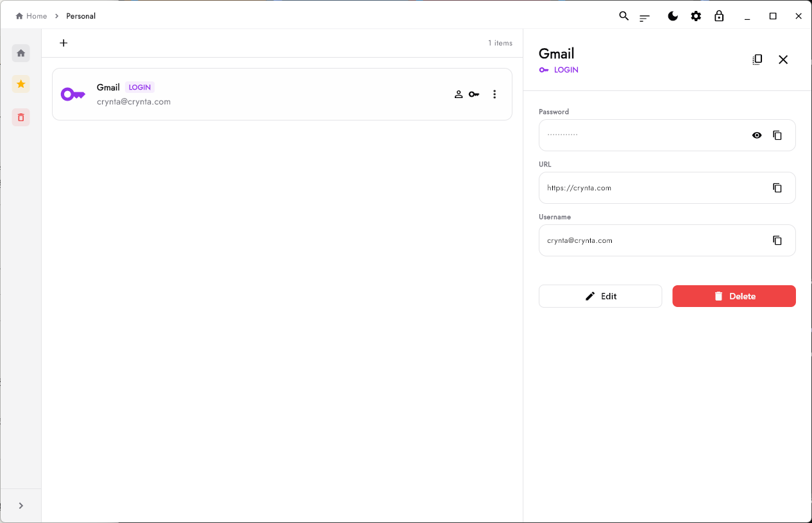Copy the Password field value

click(x=777, y=135)
